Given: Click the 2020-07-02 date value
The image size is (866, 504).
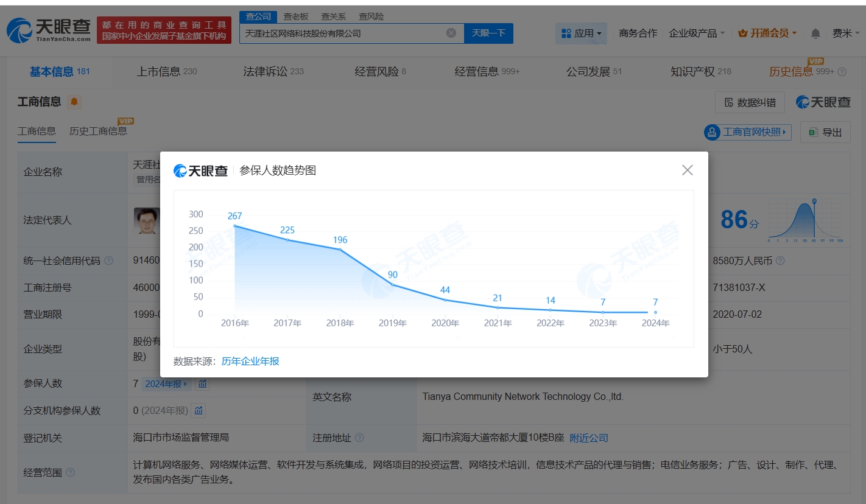Looking at the screenshot, I should pyautogui.click(x=737, y=315).
